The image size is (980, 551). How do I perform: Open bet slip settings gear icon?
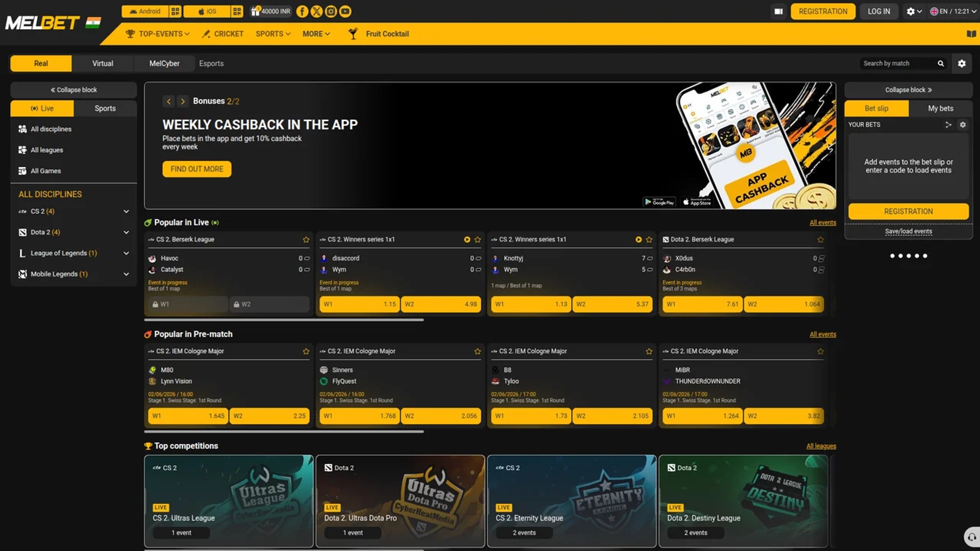963,124
